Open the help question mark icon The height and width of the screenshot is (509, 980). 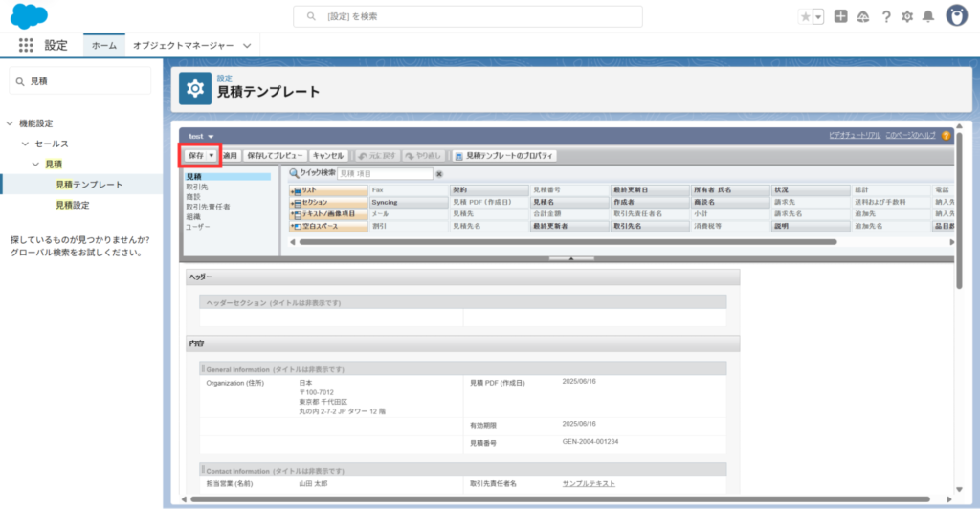tap(885, 17)
